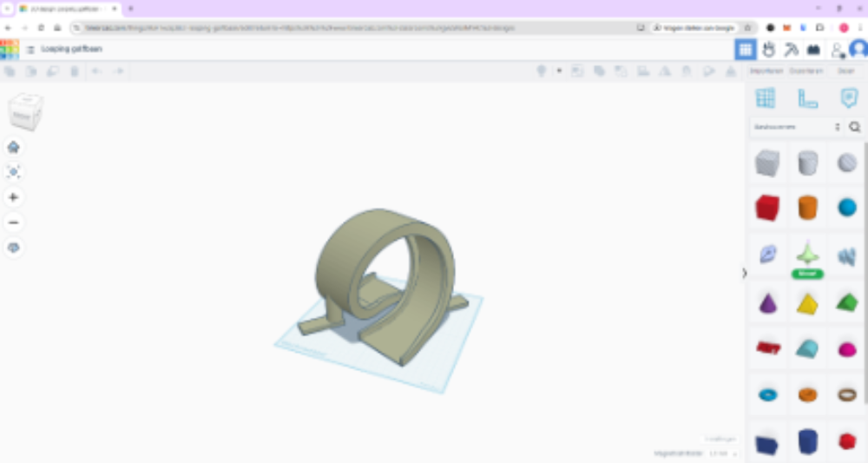This screenshot has width=868, height=463.
Task: Open the designs list menu icon
Action: (30, 50)
